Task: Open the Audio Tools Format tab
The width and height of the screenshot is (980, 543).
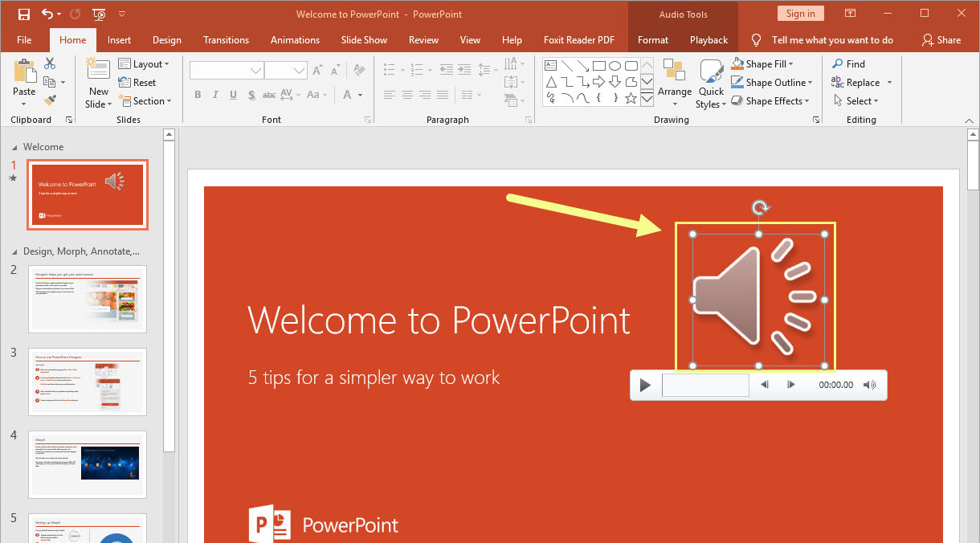Action: tap(653, 40)
